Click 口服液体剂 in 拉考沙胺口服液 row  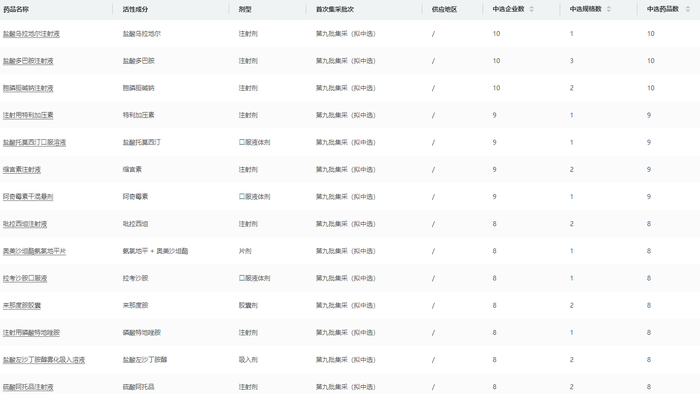(x=254, y=278)
